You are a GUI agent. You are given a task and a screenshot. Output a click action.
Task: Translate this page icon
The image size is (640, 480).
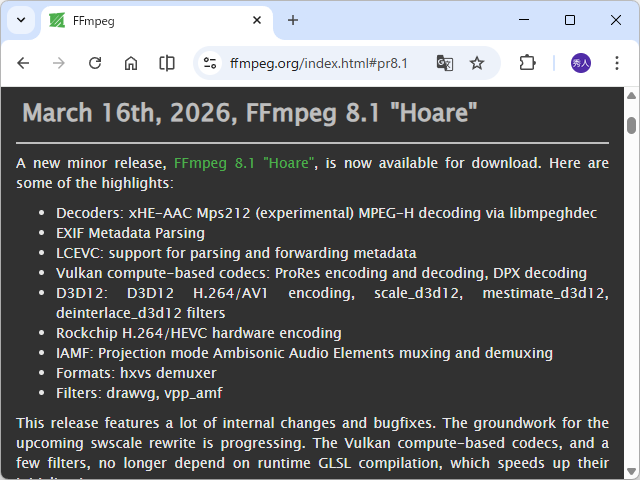point(444,63)
